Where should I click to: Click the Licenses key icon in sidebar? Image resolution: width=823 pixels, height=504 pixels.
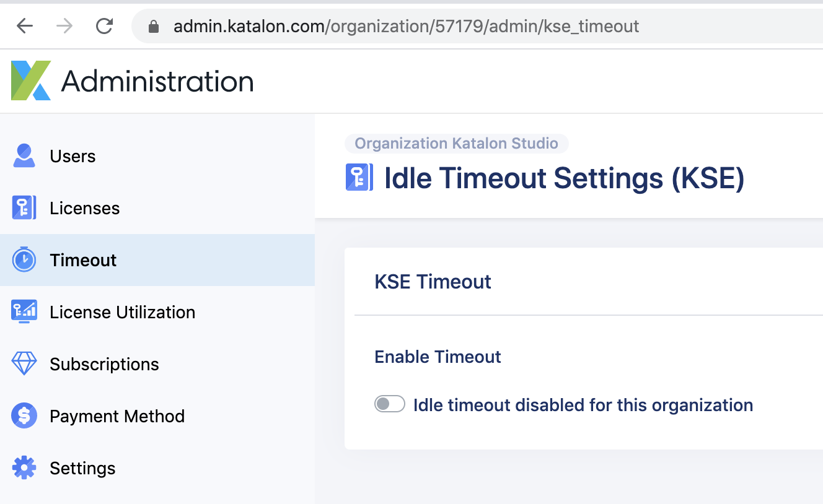pyautogui.click(x=24, y=208)
